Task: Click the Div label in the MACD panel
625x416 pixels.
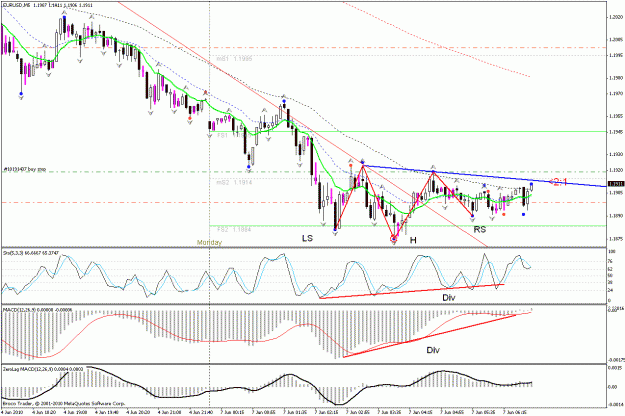Action: click(433, 350)
